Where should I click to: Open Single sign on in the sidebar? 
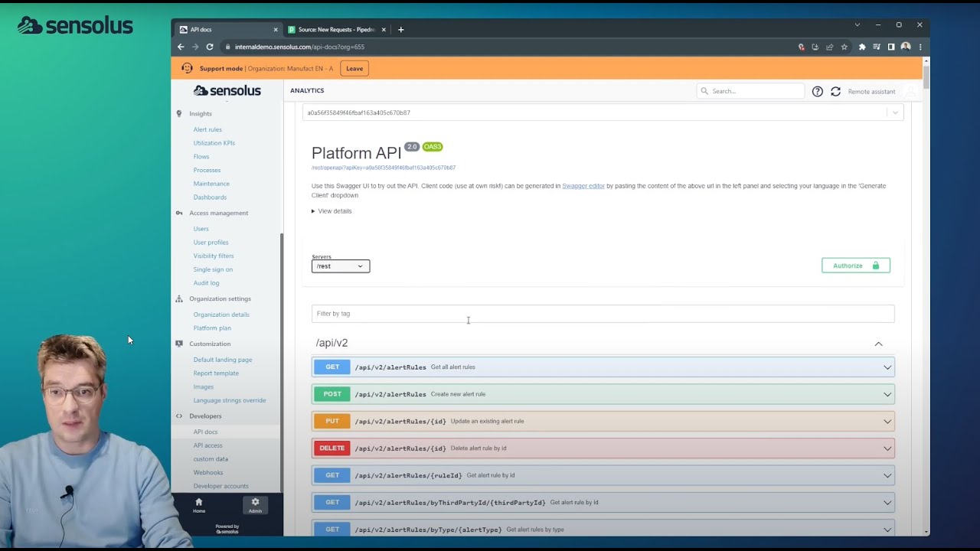click(x=213, y=269)
